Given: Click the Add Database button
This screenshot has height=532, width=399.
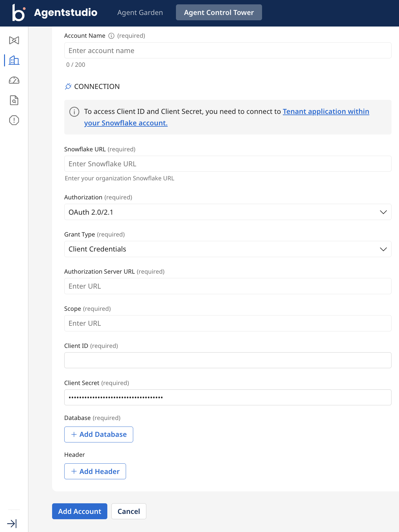Looking at the screenshot, I should 99,434.
